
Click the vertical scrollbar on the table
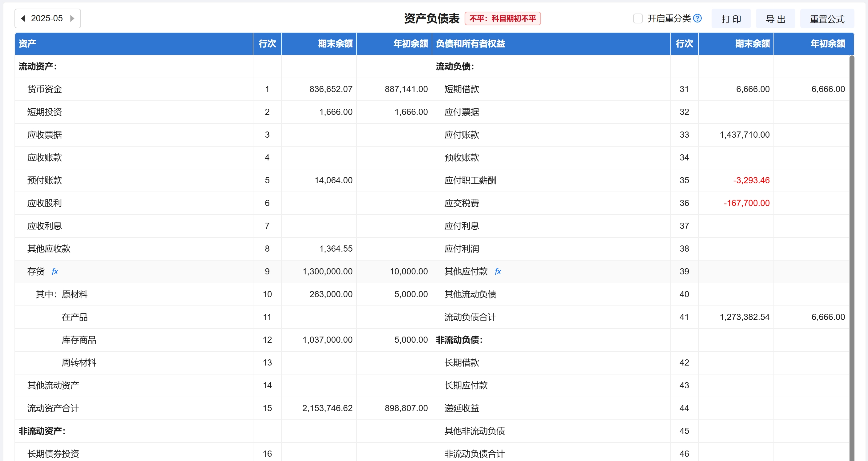tap(851, 236)
